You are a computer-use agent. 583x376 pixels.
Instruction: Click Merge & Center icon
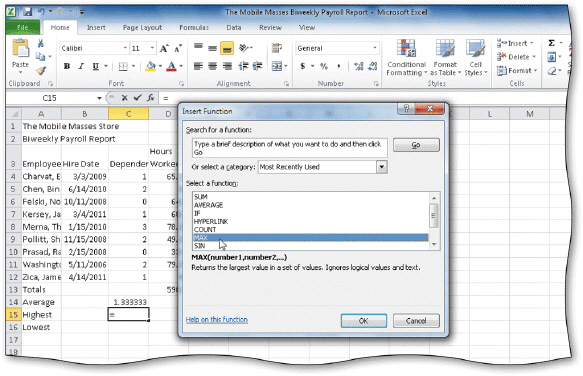tap(277, 66)
